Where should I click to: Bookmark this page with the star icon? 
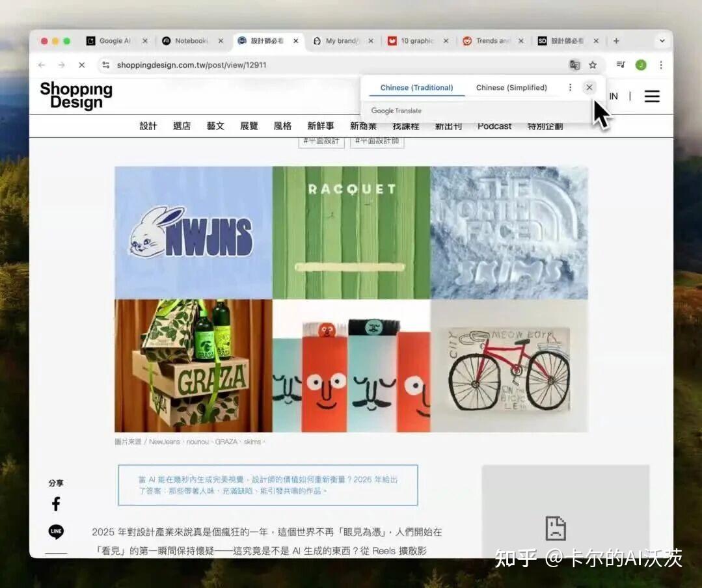point(593,65)
